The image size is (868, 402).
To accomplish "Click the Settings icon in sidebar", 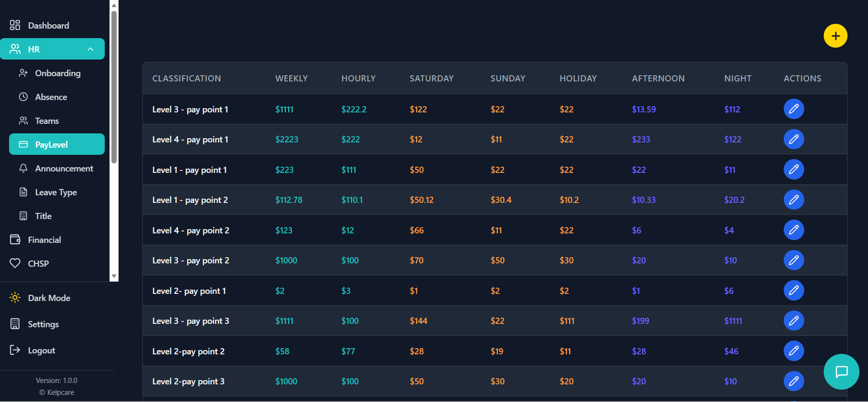I will tap(15, 324).
